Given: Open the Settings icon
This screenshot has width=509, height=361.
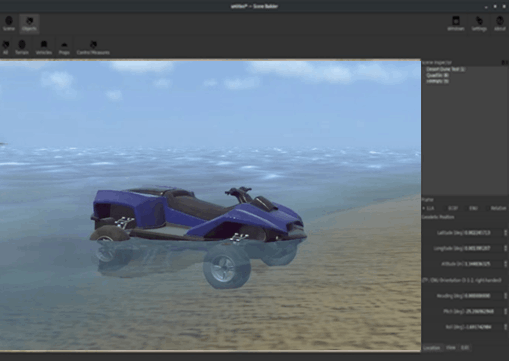Looking at the screenshot, I should [x=479, y=24].
